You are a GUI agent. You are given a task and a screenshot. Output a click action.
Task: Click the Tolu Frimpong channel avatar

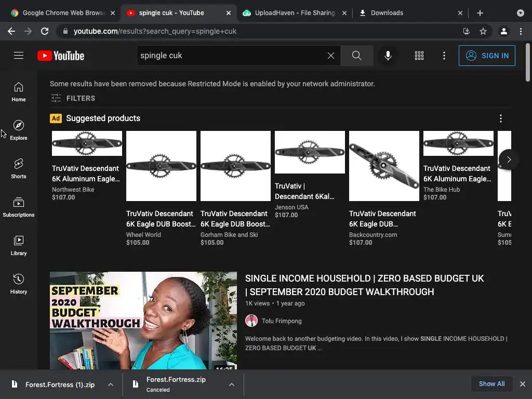251,321
